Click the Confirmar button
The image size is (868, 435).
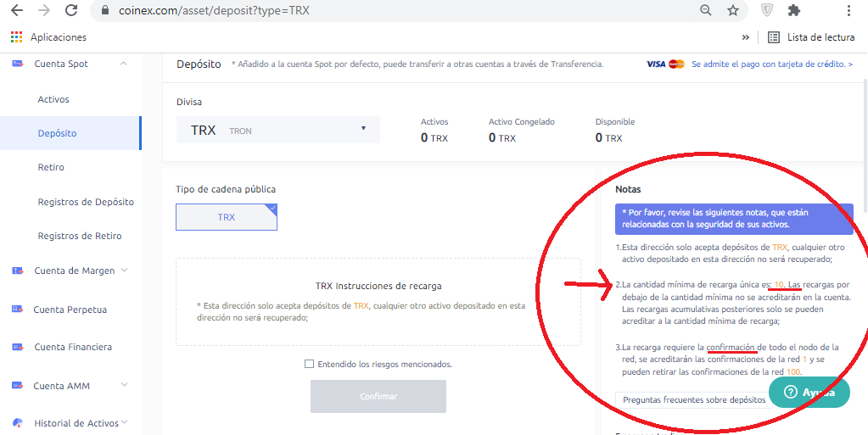378,396
